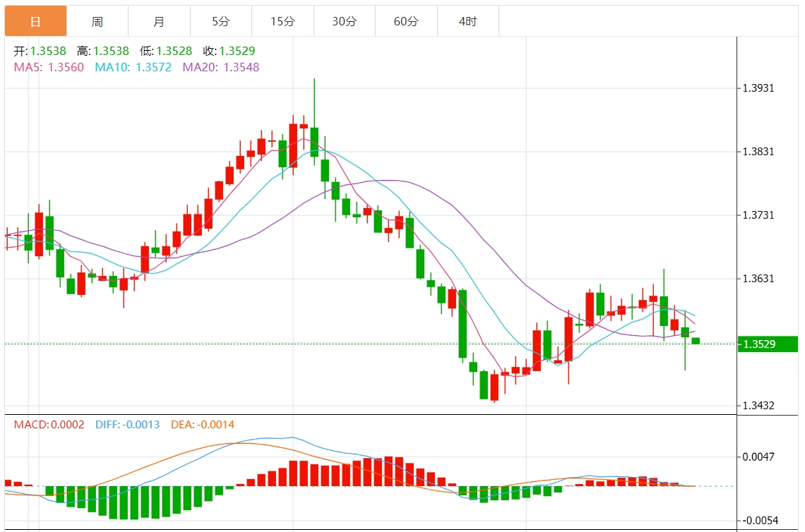Open the 5分 timeframe tab
Screen dimensions: 805x532
(221, 21)
